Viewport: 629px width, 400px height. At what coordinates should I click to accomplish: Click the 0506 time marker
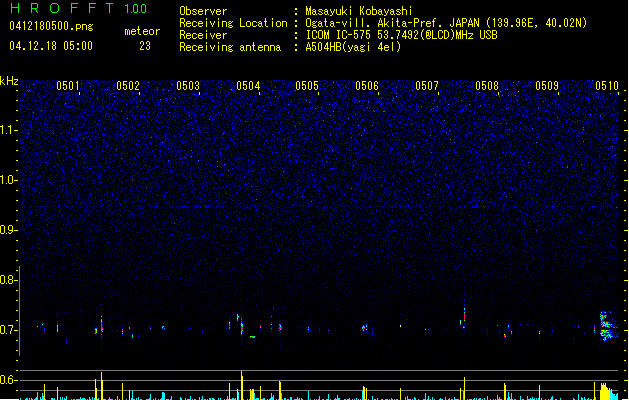click(x=367, y=86)
